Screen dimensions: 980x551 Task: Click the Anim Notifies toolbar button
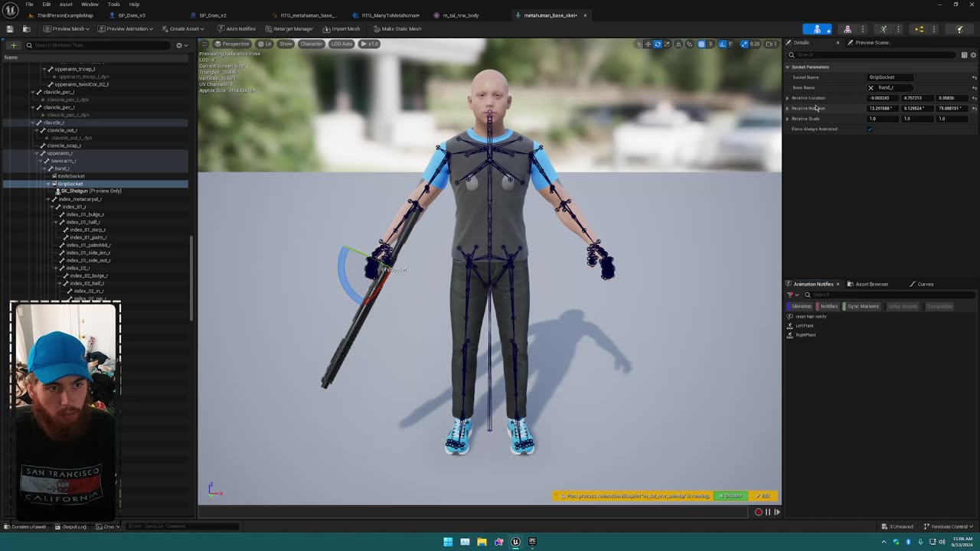point(236,29)
